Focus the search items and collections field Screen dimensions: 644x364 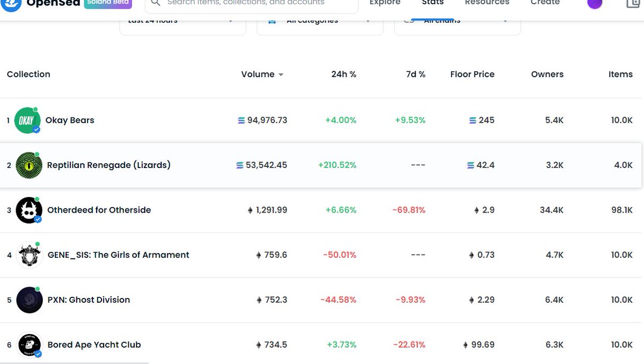tap(252, 4)
